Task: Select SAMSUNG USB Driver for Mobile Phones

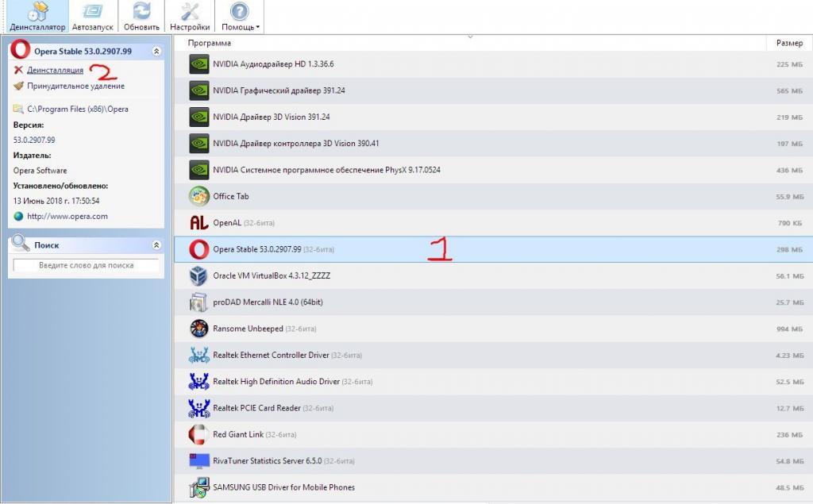Action: click(x=493, y=487)
